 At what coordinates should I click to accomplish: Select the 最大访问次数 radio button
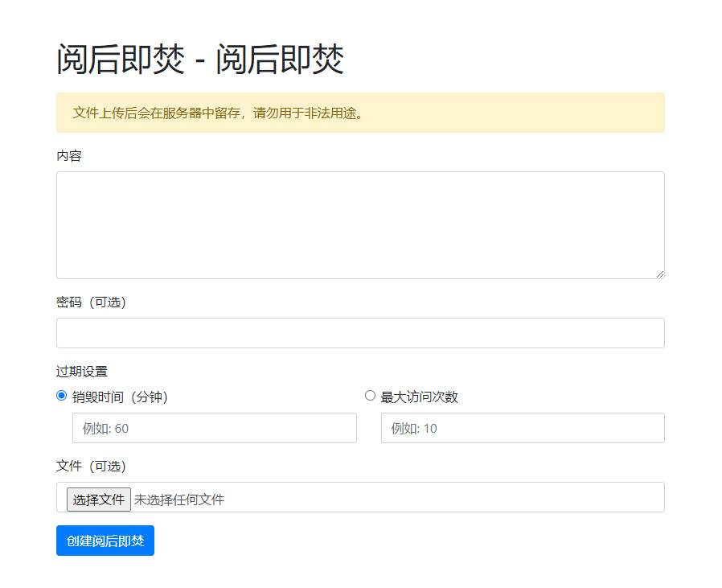pos(370,396)
